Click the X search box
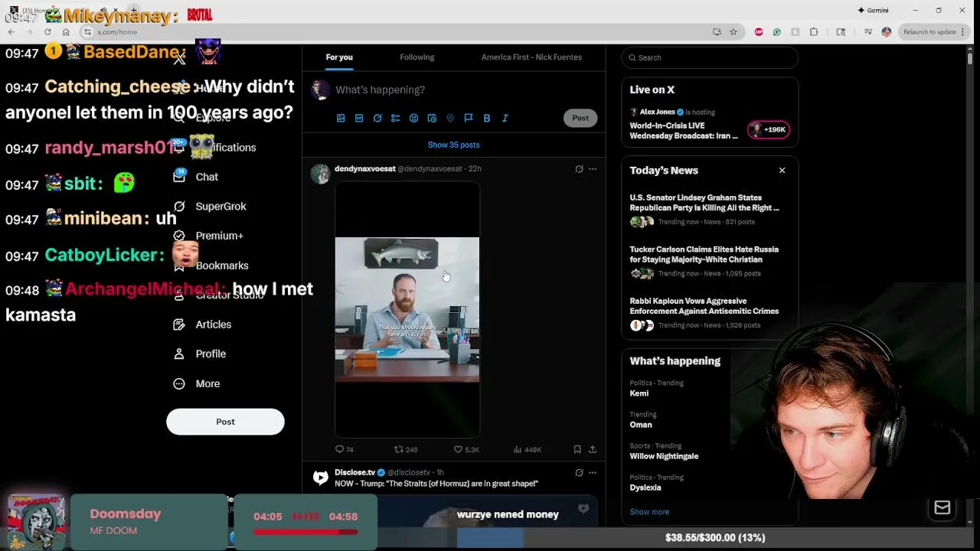 click(710, 57)
